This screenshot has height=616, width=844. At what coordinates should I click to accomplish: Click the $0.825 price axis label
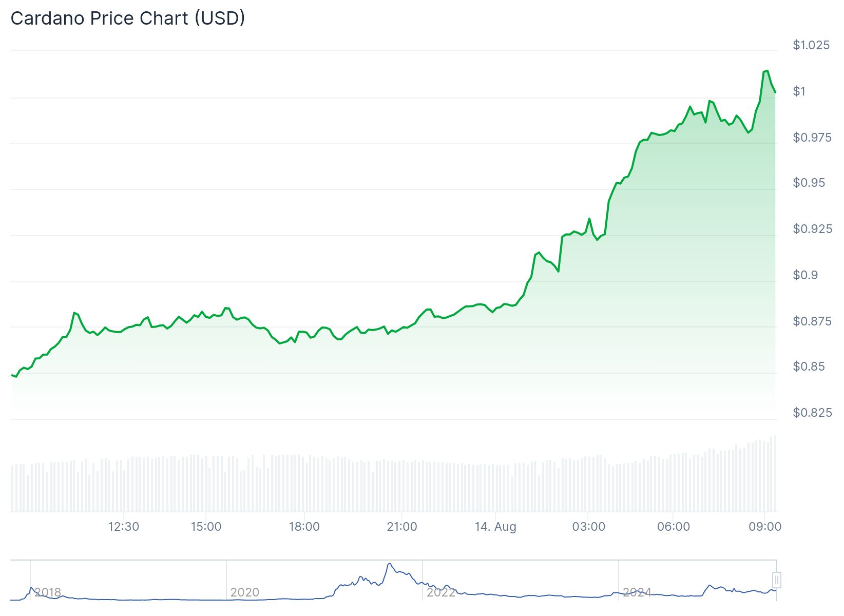click(x=812, y=413)
